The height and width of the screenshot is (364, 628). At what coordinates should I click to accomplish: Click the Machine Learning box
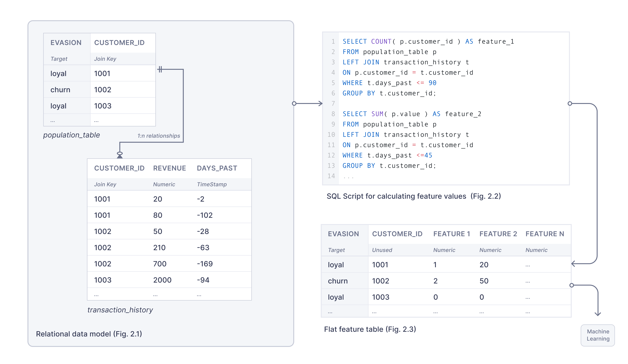click(598, 335)
